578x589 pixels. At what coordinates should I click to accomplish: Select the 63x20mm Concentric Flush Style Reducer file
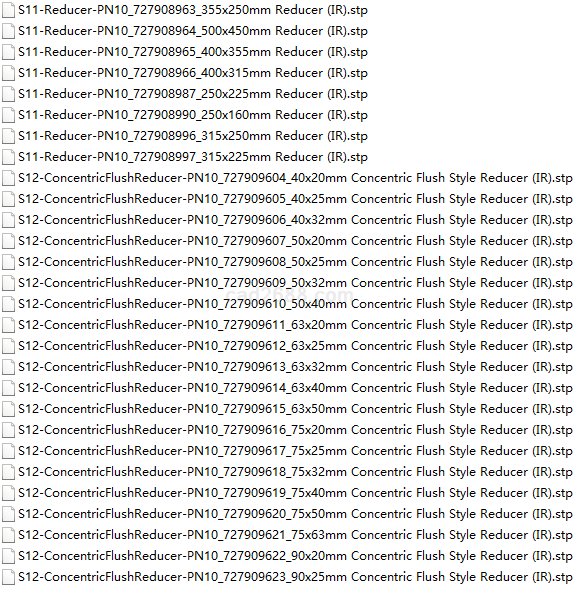click(x=296, y=325)
